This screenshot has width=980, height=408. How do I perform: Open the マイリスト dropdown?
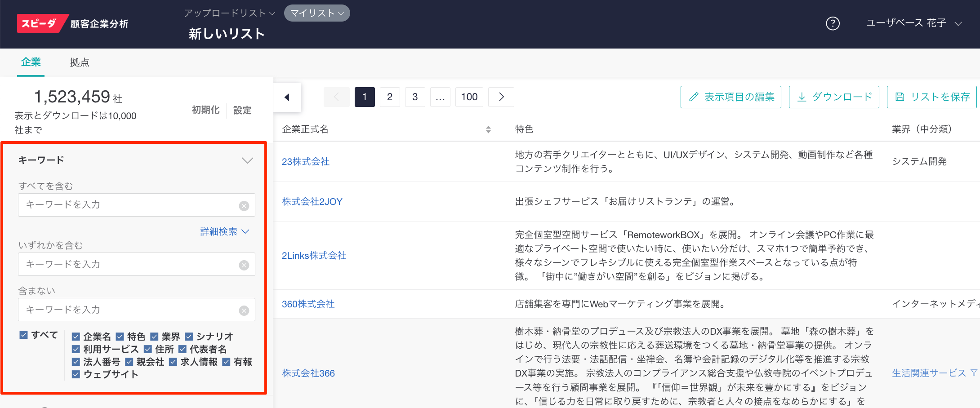coord(316,13)
